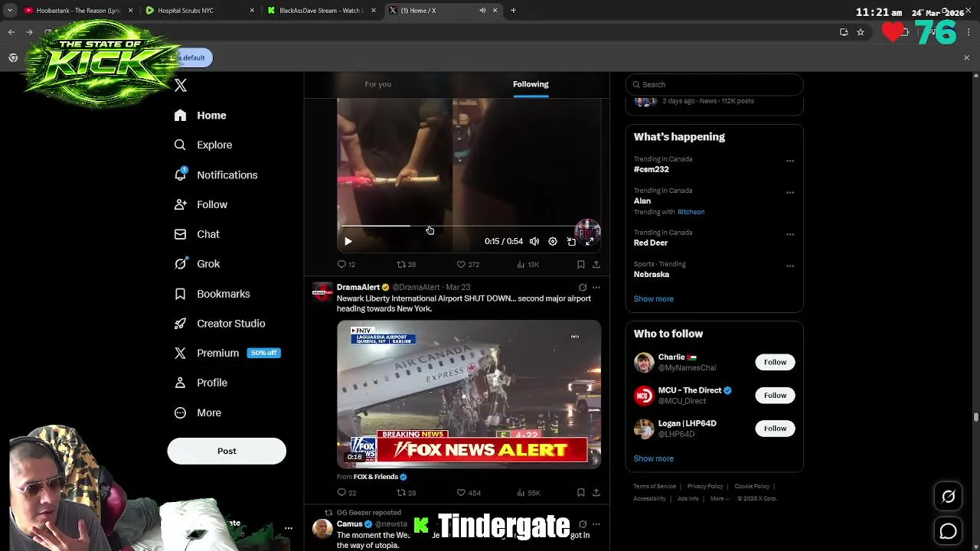Repost the top video post
The width and height of the screenshot is (980, 551).
406,264
